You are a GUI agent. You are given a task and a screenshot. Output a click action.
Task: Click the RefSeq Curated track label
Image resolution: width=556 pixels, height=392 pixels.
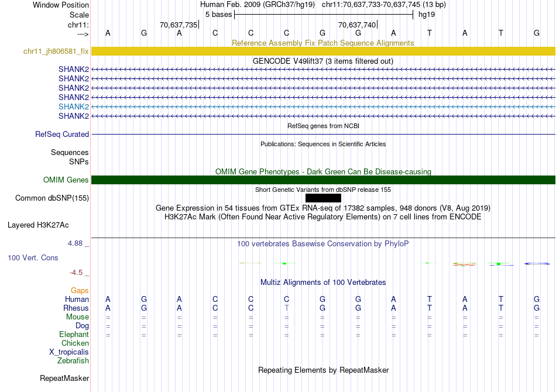click(61, 135)
